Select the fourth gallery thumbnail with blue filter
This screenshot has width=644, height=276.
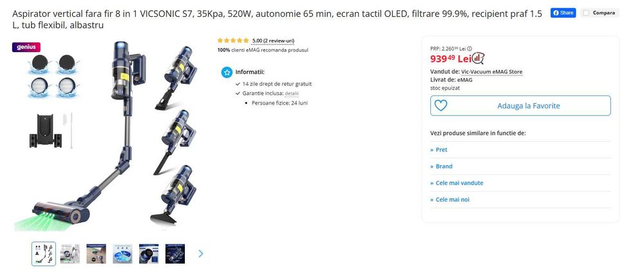122,253
